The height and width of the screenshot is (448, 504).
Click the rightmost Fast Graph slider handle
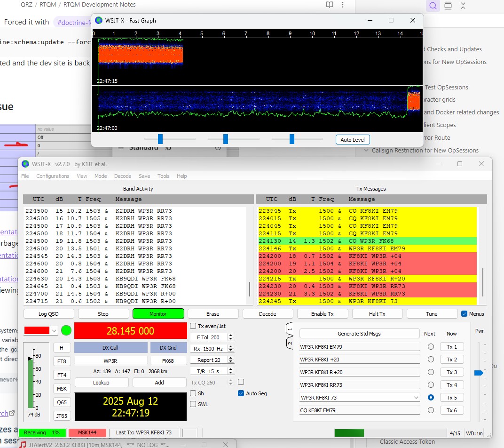tap(292, 139)
